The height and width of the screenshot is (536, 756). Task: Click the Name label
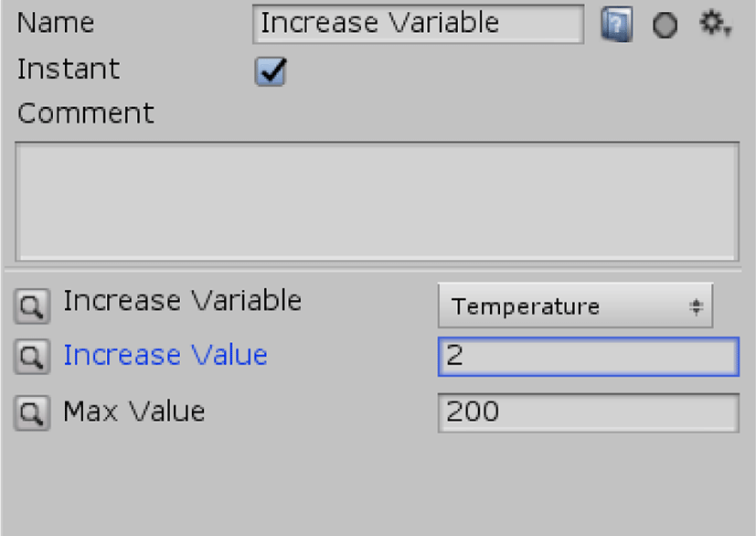coord(56,23)
